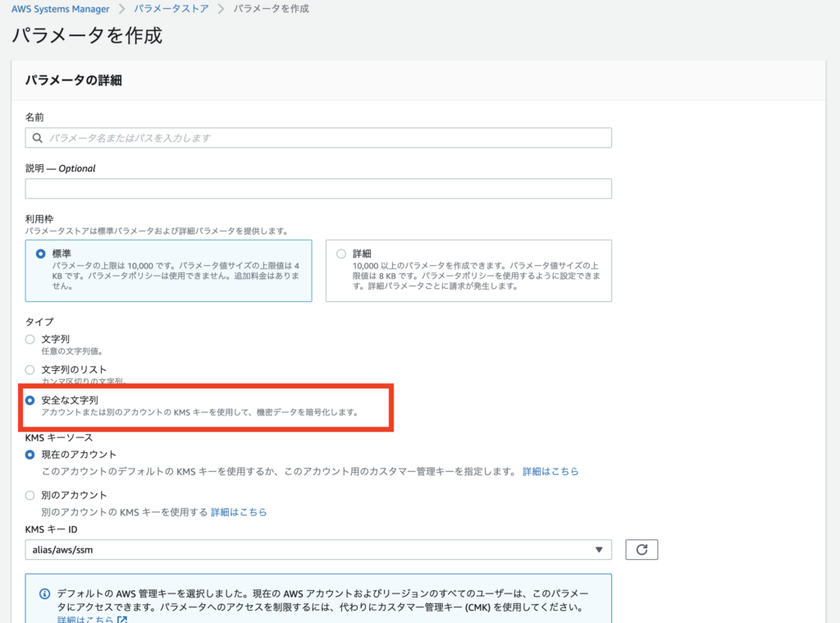Go to パラメータストア breadcrumb link
840x623 pixels.
tap(171, 9)
